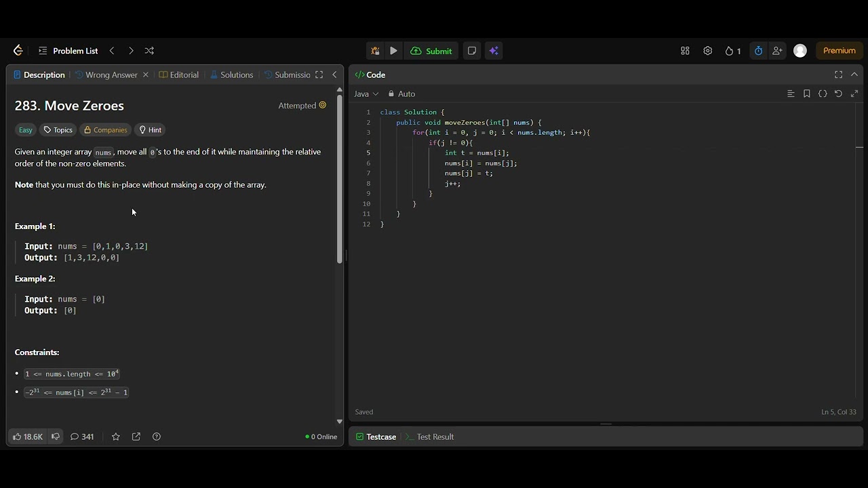Pick a random problem shuffle icon
This screenshot has width=868, height=488.
click(x=149, y=51)
